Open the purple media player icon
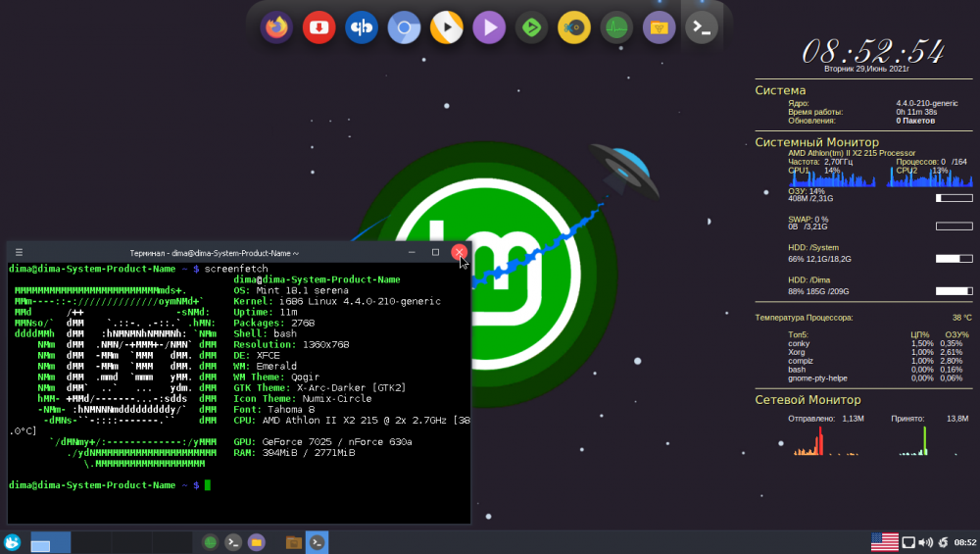 (x=488, y=27)
